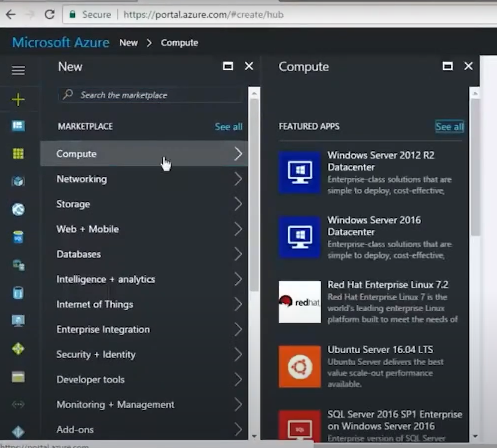Expand the Security + Identity chevron
The height and width of the screenshot is (448, 497).
tap(239, 354)
